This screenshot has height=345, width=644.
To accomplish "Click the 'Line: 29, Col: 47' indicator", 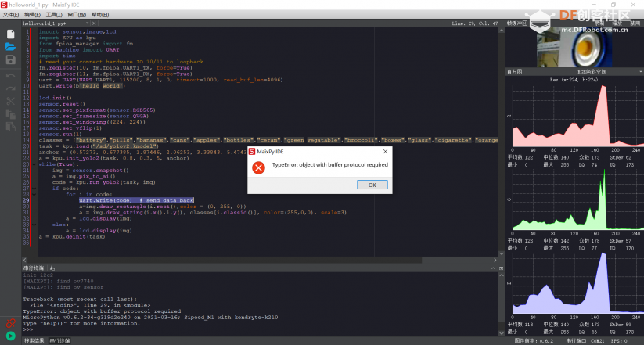I will coord(475,23).
